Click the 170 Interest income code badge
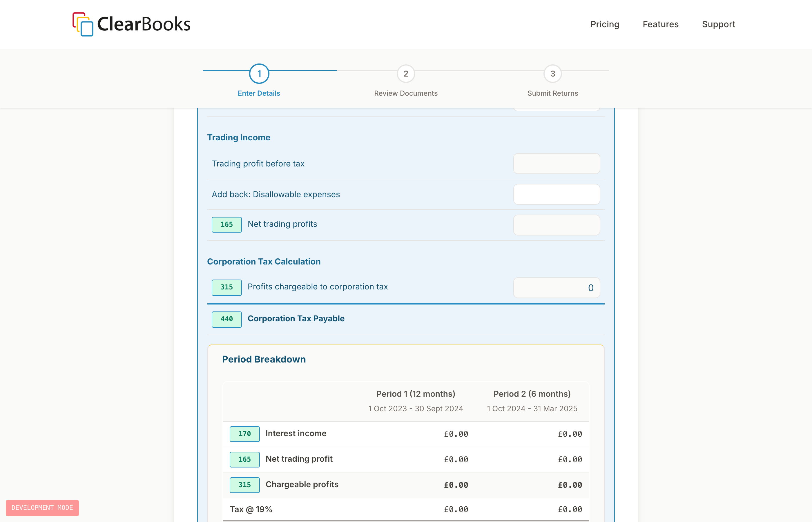The width and height of the screenshot is (812, 522). [244, 434]
